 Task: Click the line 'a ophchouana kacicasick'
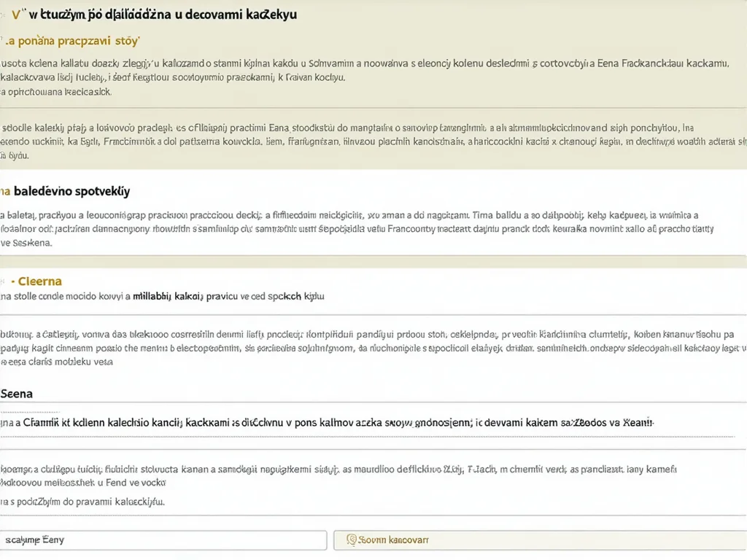coord(55,92)
